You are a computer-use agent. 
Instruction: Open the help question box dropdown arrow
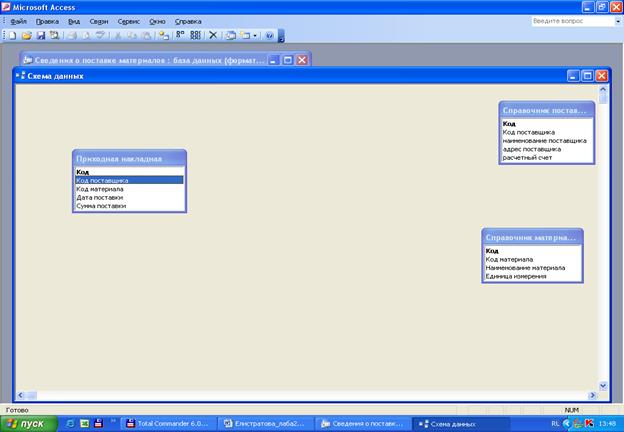click(618, 21)
